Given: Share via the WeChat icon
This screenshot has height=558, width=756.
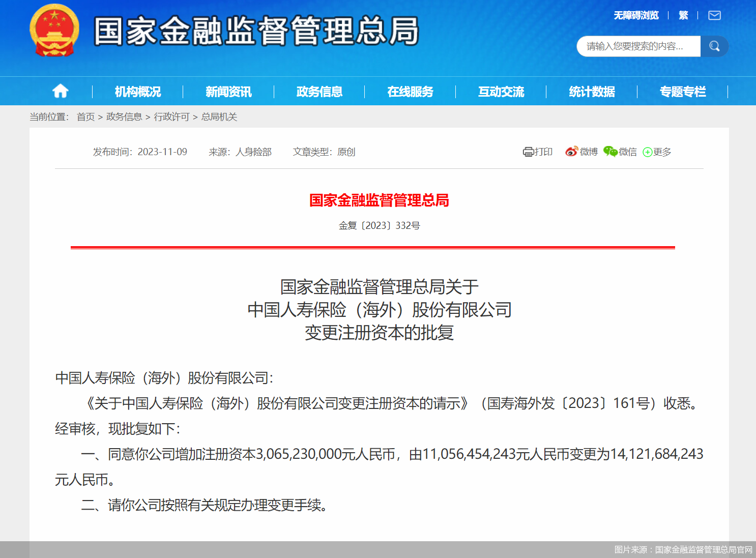Looking at the screenshot, I should pos(610,152).
